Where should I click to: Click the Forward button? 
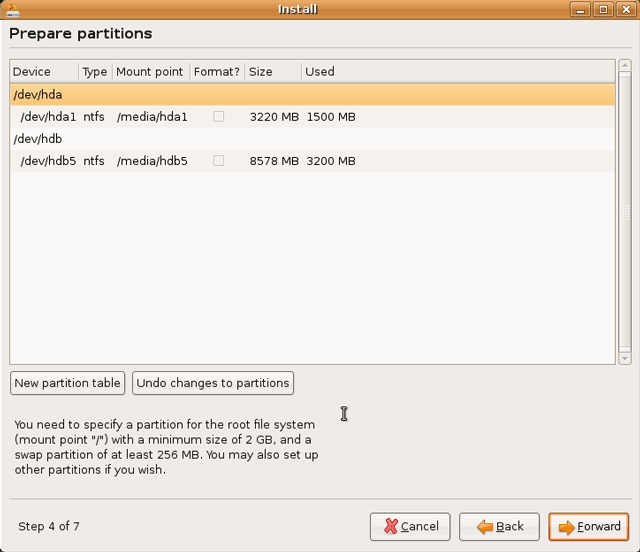[x=589, y=527]
